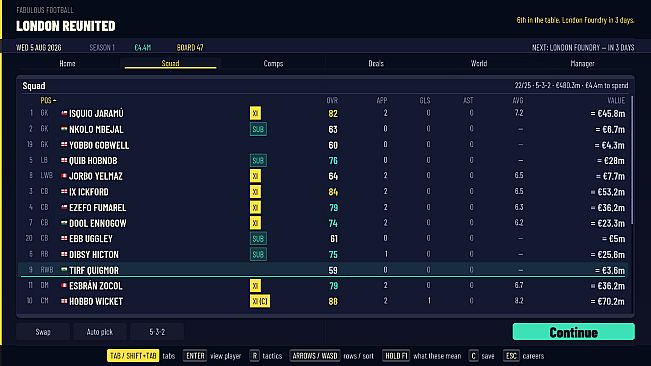The image size is (651, 366).
Task: Click the flag next to Jorbo Yelmaz
Action: tap(64, 176)
